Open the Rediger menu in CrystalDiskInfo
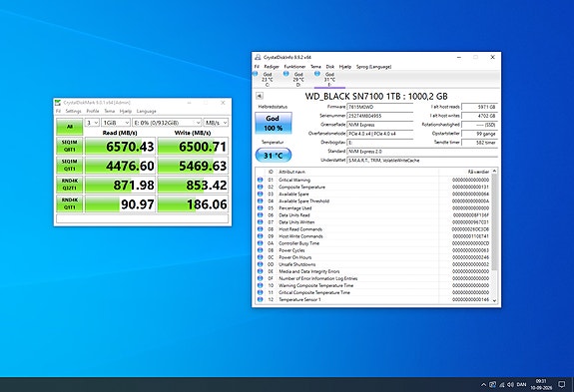Image resolution: width=574 pixels, height=392 pixels. 272,67
